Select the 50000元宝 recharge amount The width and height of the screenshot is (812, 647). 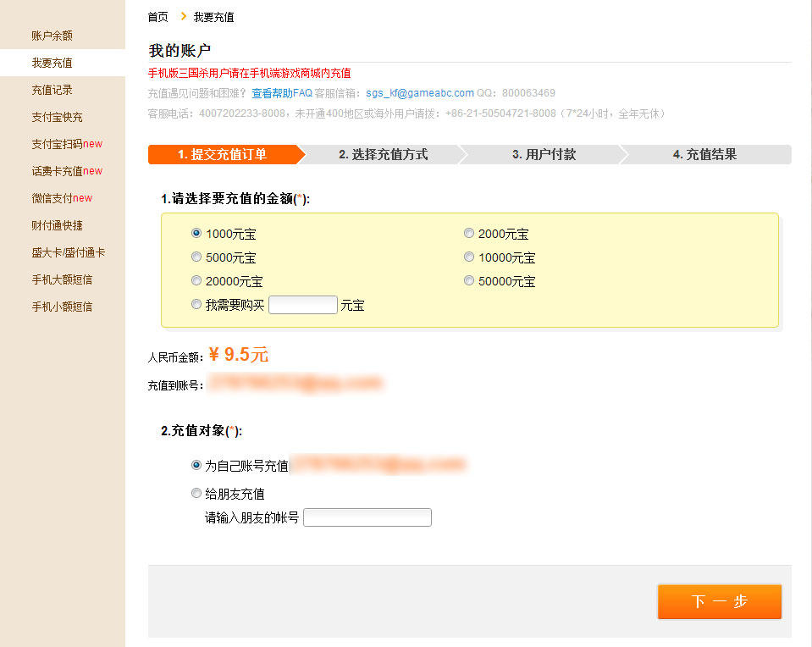coord(469,280)
